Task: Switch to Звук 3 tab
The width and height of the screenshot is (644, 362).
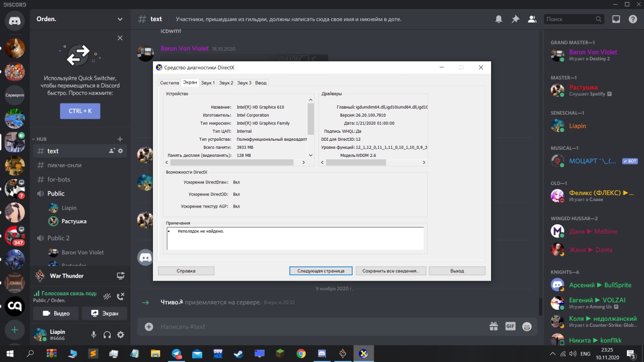Action: coord(244,82)
